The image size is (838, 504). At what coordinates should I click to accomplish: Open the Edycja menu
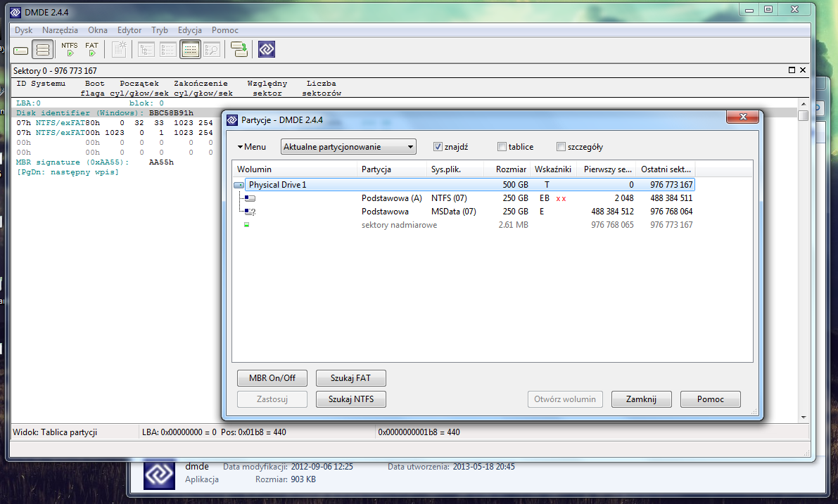190,30
